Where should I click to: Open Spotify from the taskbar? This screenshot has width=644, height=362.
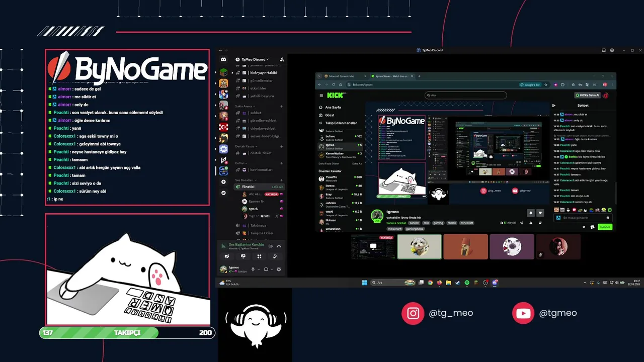[x=467, y=283]
